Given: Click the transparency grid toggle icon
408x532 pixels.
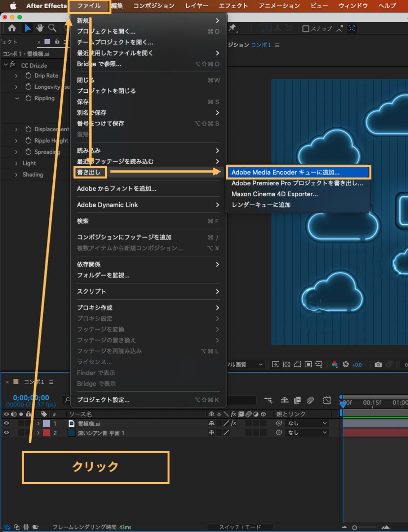Looking at the screenshot, I should [286, 364].
